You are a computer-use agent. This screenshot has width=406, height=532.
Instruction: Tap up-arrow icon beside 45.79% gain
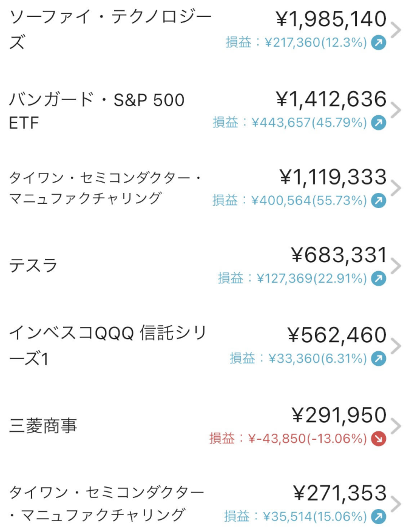(x=379, y=123)
